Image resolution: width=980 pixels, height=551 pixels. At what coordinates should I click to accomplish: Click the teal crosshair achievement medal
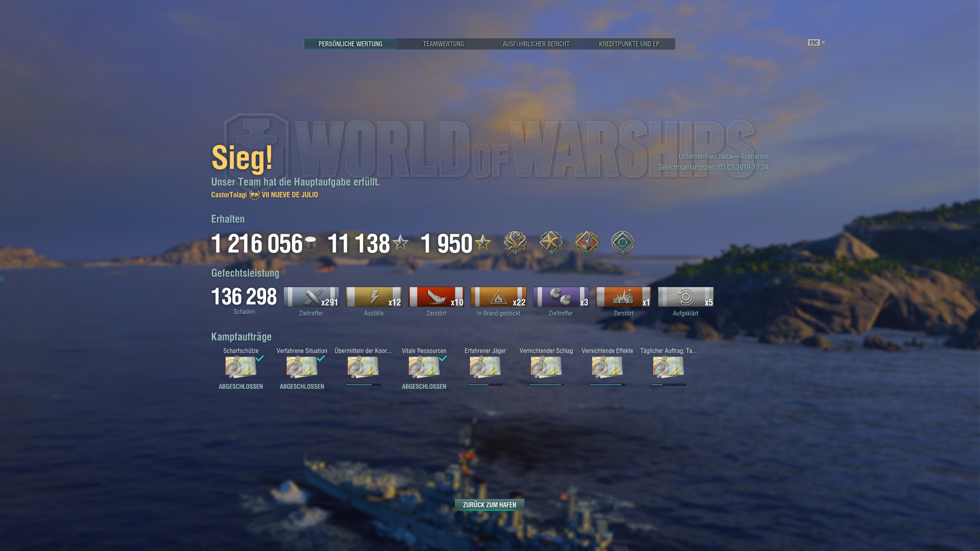click(x=622, y=242)
